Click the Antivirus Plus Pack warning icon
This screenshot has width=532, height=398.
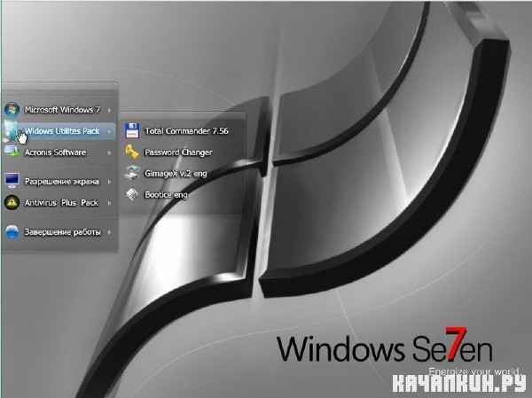(12, 203)
